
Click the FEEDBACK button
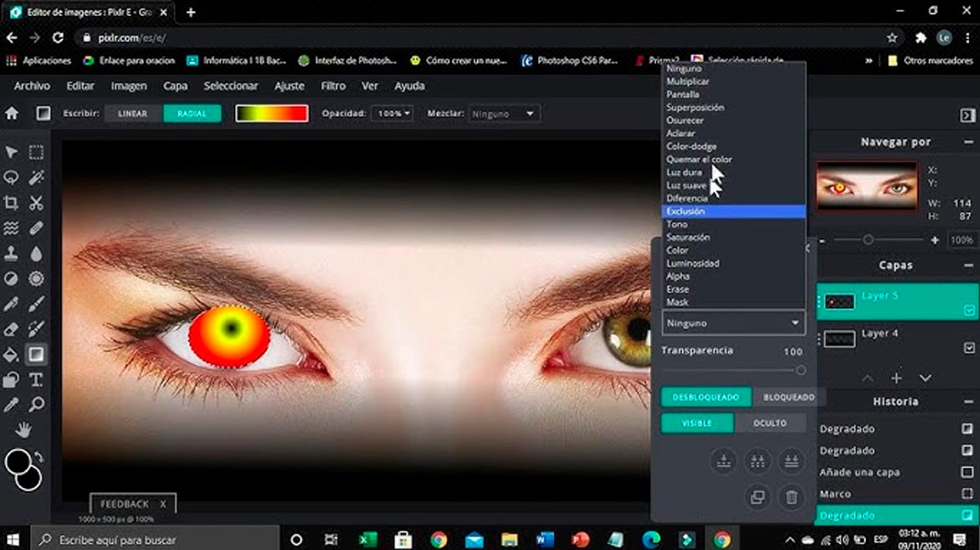(x=125, y=503)
